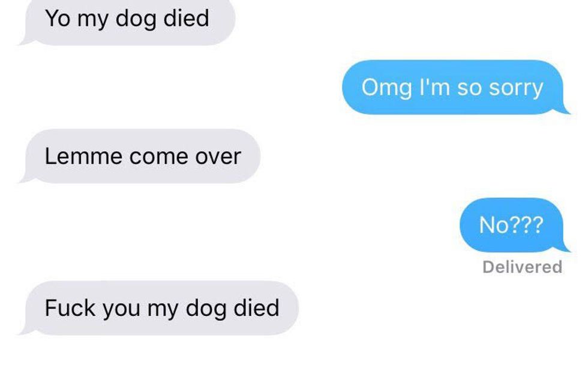Viewport: 588px width, 365px height.
Task: Tap the blue "Omg I'm so sorry" bubble
Action: click(x=452, y=87)
